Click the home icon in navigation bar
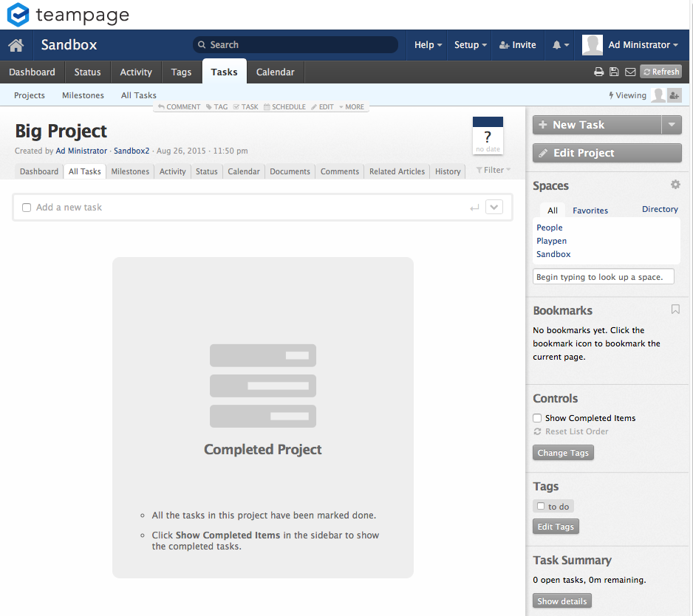 [x=16, y=45]
